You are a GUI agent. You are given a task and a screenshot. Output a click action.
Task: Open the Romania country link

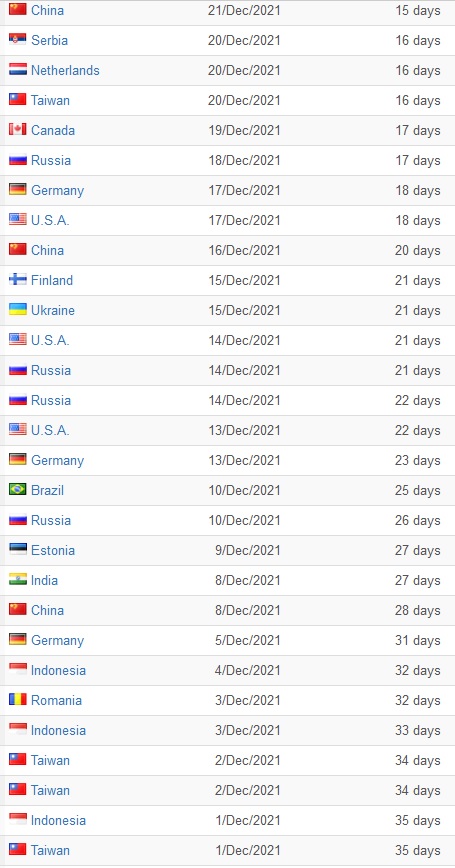(56, 700)
